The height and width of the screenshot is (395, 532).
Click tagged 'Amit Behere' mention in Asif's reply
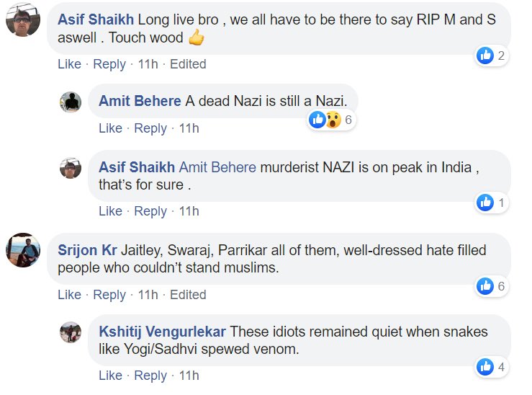click(217, 167)
